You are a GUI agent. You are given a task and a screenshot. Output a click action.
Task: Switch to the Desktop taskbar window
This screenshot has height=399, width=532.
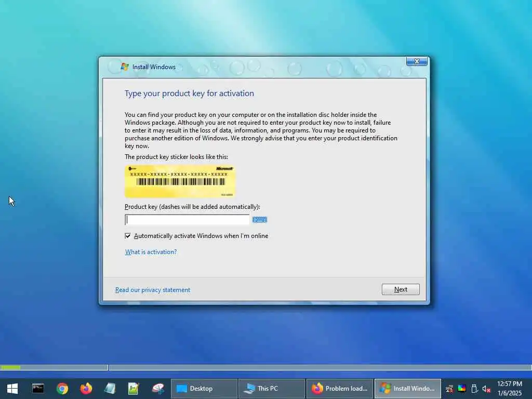(204, 389)
